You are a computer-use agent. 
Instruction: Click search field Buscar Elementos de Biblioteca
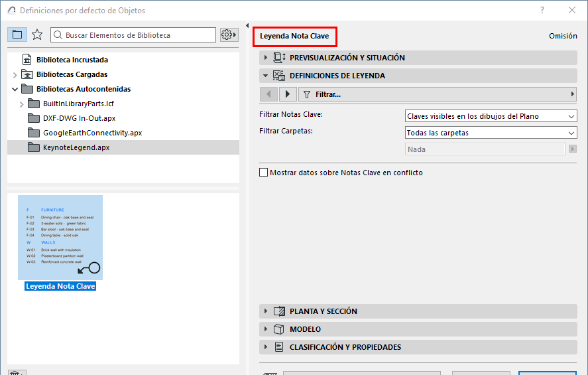(x=133, y=35)
